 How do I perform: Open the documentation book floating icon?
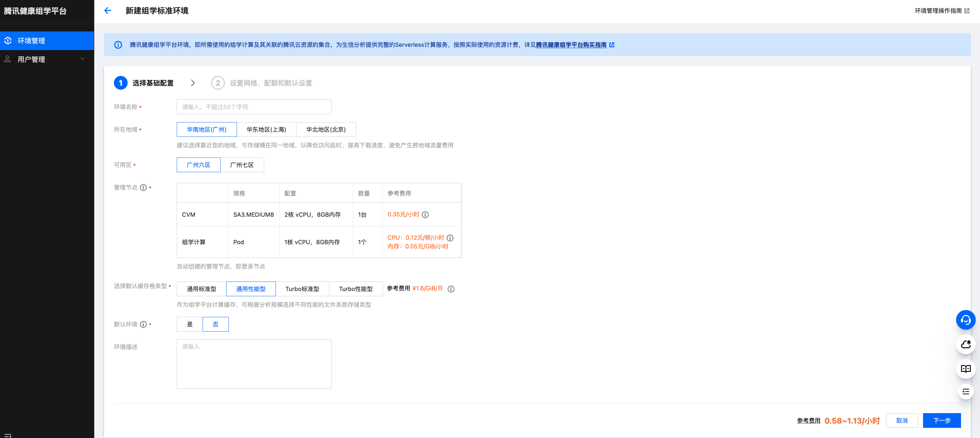click(965, 368)
